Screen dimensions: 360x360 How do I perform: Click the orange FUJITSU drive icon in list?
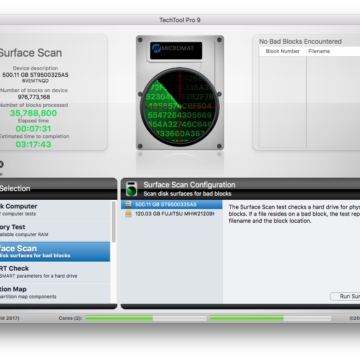point(128,214)
